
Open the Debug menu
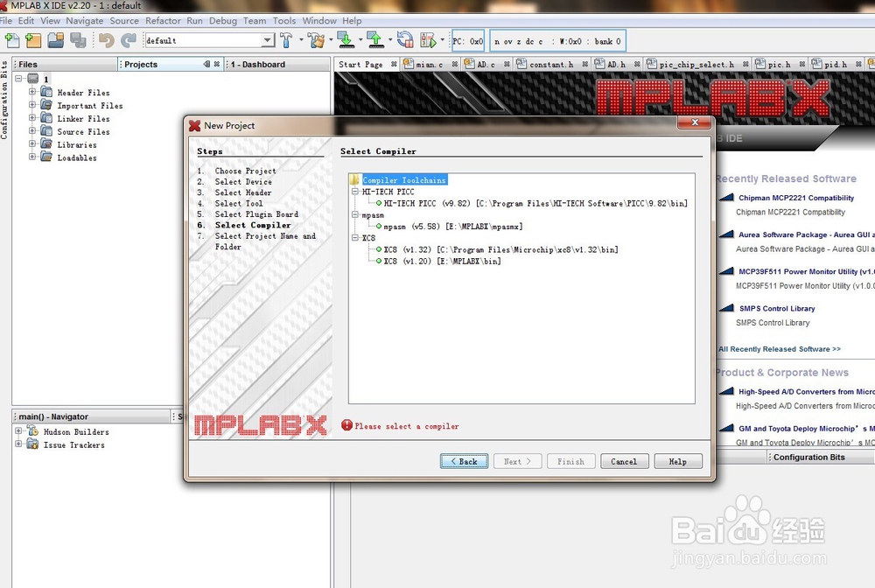coord(222,21)
